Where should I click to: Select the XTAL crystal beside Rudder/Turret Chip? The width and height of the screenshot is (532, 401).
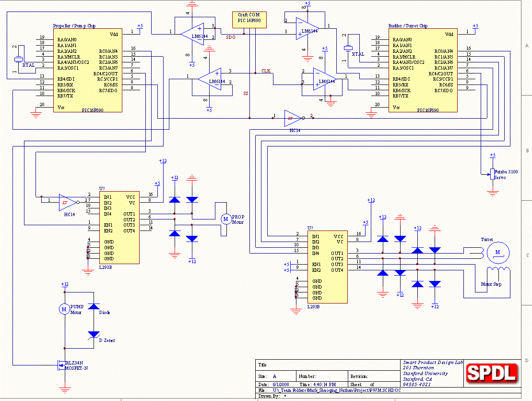tap(348, 48)
